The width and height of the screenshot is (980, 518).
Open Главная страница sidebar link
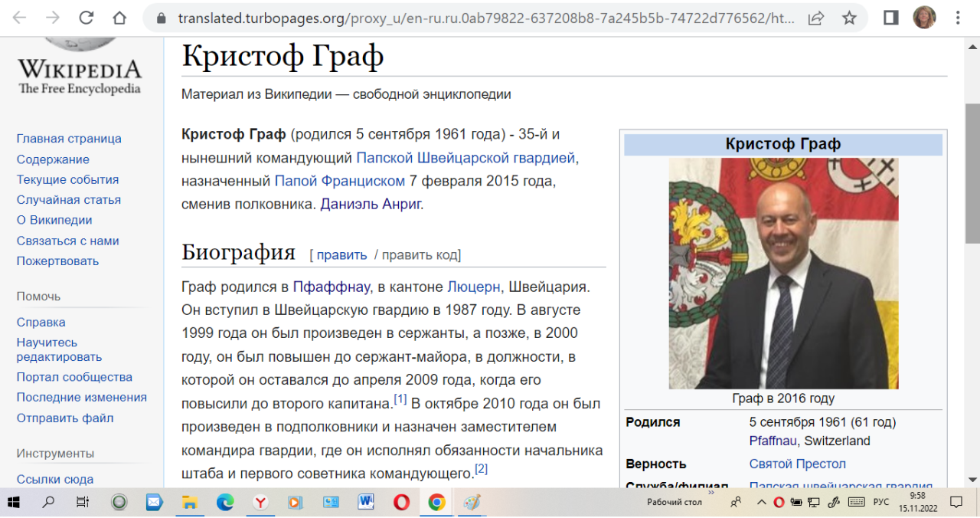tap(69, 139)
